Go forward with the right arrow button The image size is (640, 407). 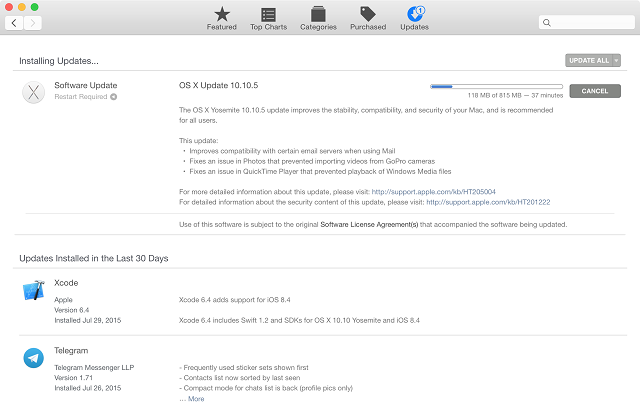33,23
